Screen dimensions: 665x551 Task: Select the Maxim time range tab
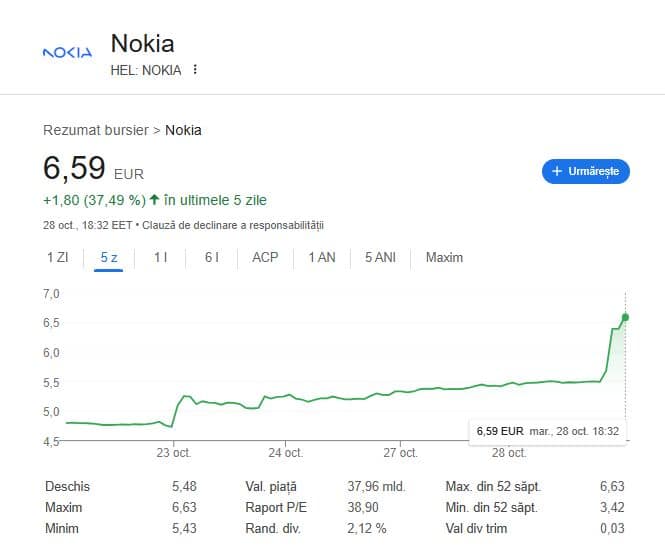tap(444, 257)
